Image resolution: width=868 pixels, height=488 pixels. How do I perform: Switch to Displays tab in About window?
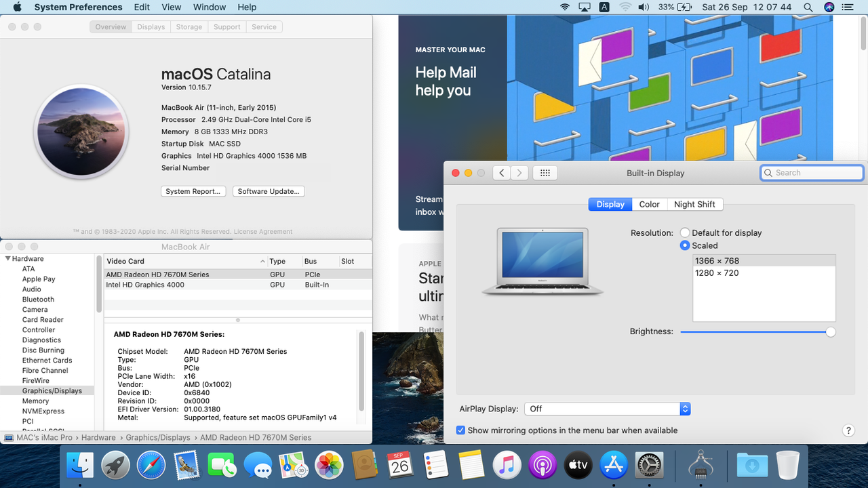click(x=151, y=27)
